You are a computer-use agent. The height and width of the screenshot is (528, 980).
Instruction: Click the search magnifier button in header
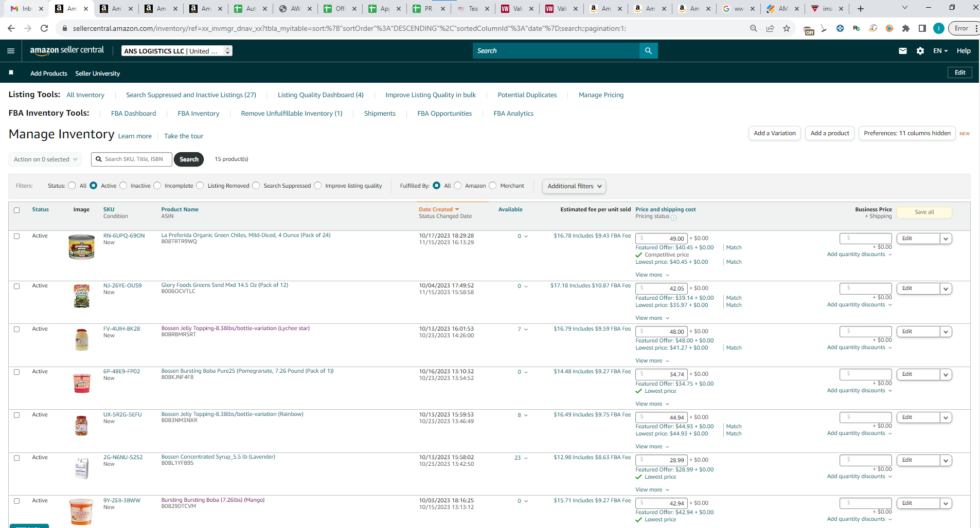pos(649,51)
